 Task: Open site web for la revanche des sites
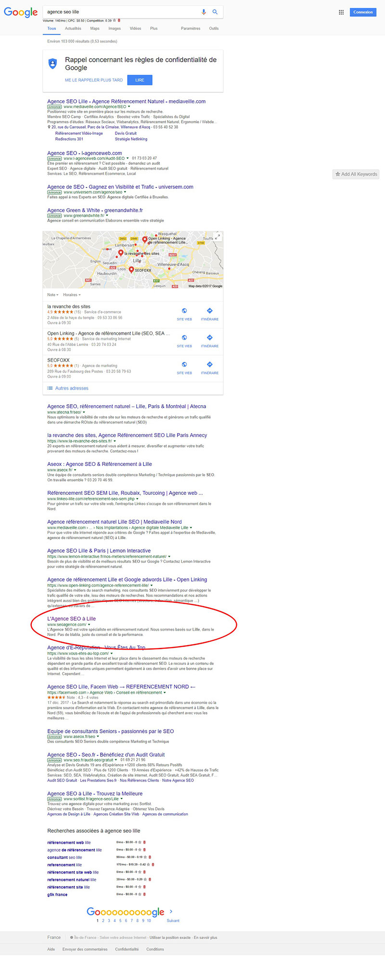point(184,314)
